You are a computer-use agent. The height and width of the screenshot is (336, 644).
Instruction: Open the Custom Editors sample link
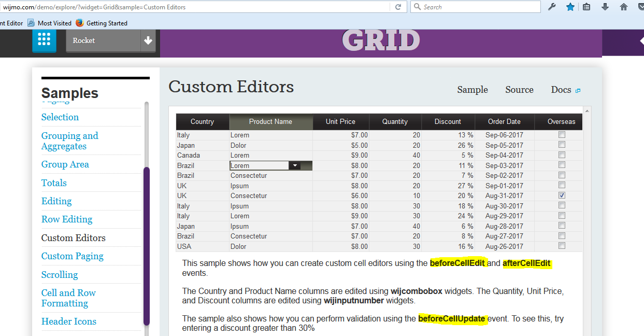click(74, 238)
